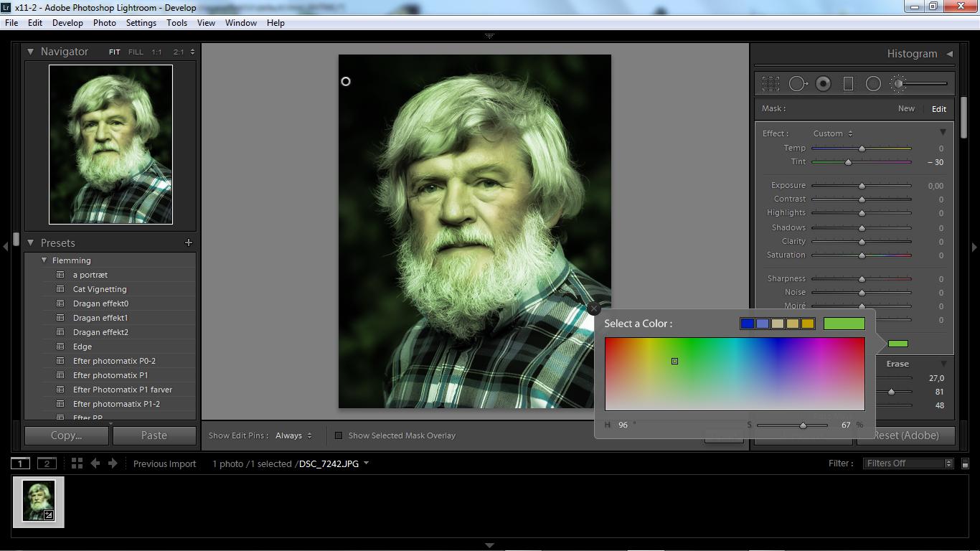The height and width of the screenshot is (551, 980).
Task: Activate the Red Eye Correction tool
Action: pos(823,84)
